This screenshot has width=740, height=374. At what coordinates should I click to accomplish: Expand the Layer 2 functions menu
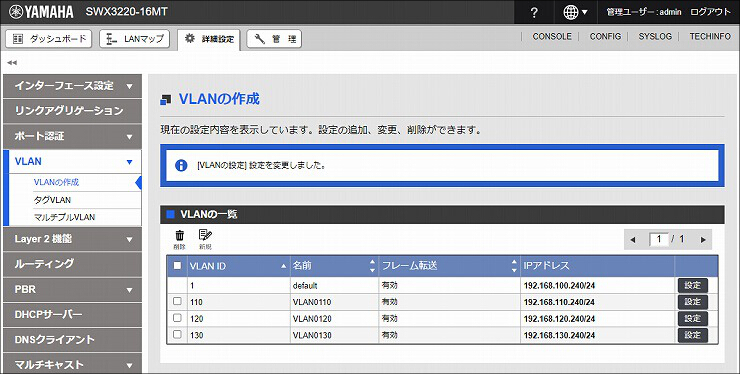72,239
